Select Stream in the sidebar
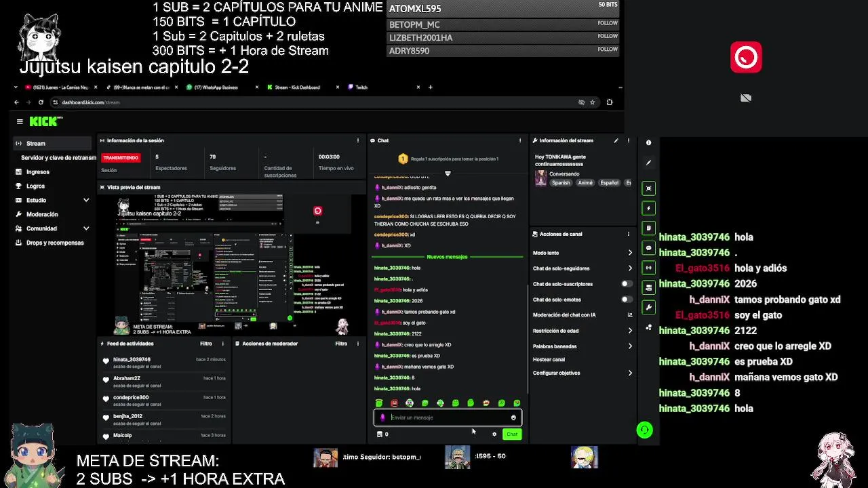Image resolution: width=868 pixels, height=488 pixels. (x=52, y=144)
